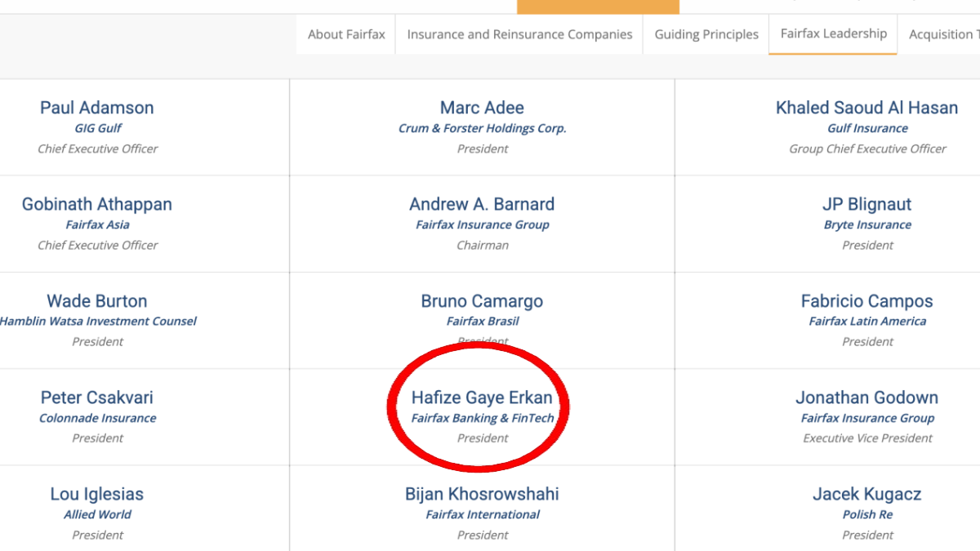Click the Fairfax Leadership tab

833,33
